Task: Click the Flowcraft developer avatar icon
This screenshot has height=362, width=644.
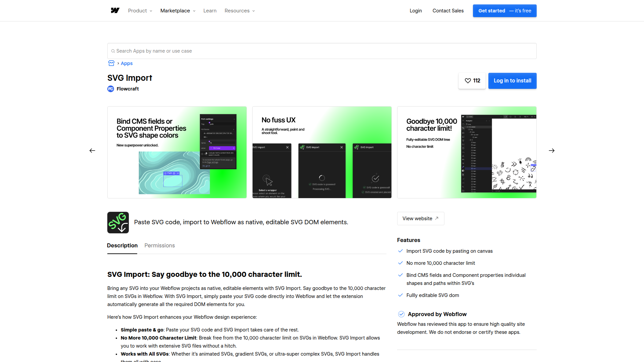Action: pyautogui.click(x=111, y=89)
